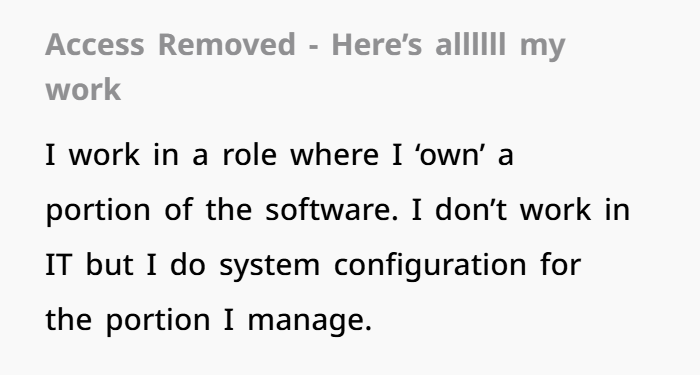Screen dimensions: 700x375
Task: Click the word 'Access' in the heading
Action: click(95, 45)
